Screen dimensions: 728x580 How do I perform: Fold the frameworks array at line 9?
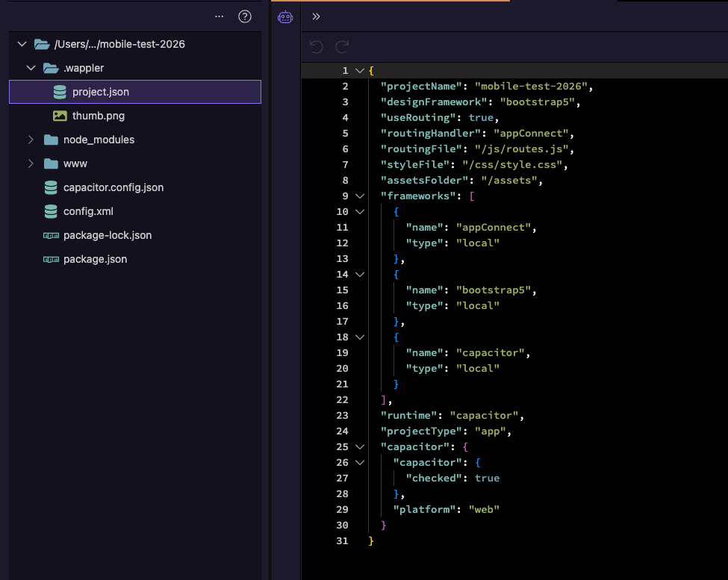[360, 196]
